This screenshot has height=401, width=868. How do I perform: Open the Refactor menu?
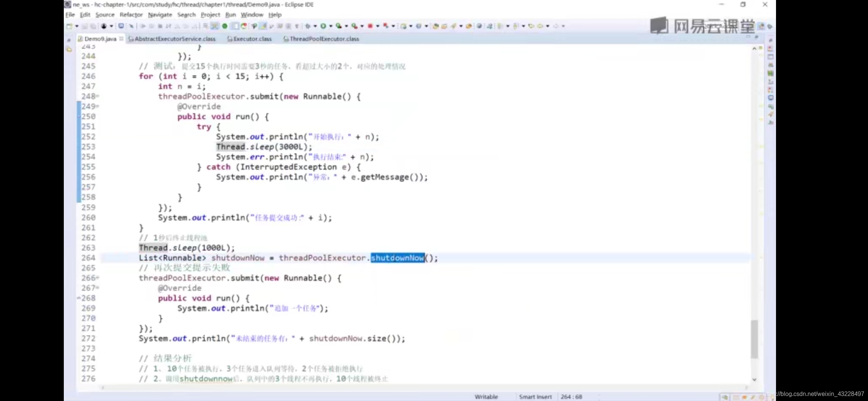point(131,14)
